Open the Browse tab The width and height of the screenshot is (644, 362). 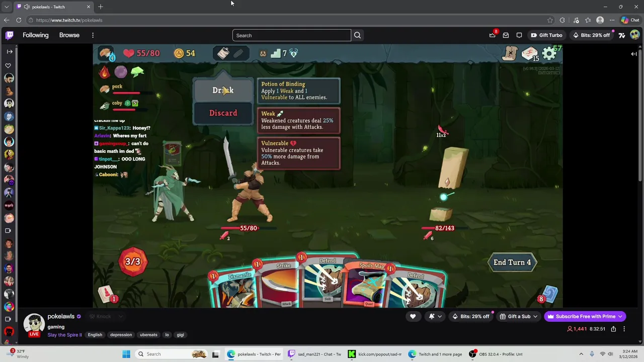(69, 35)
